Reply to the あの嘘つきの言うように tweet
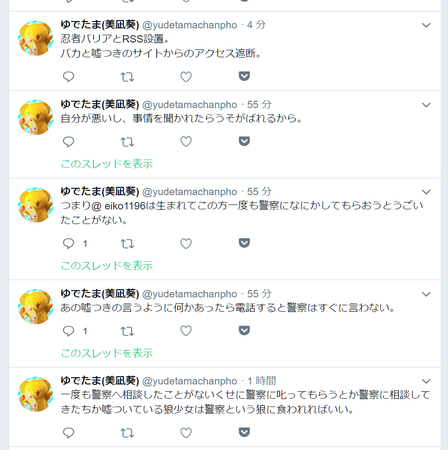Image resolution: width=448 pixels, height=450 pixels. pyautogui.click(x=68, y=331)
